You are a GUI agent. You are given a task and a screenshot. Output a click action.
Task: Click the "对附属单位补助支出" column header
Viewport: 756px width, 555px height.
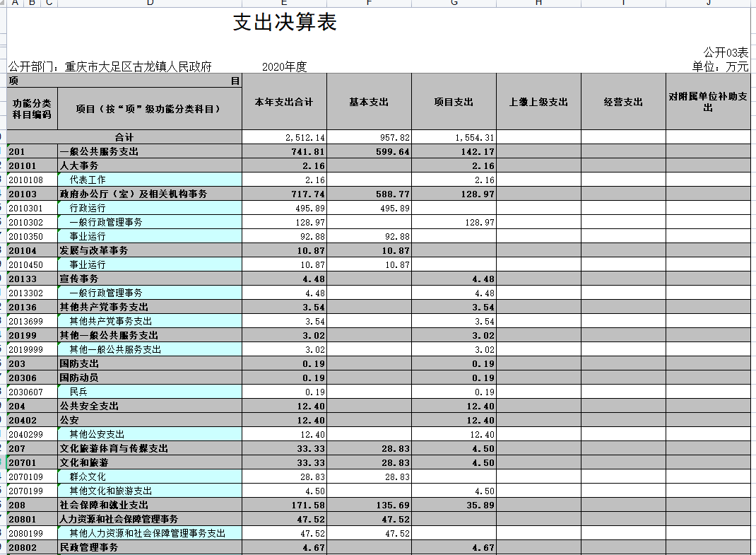pyautogui.click(x=708, y=102)
